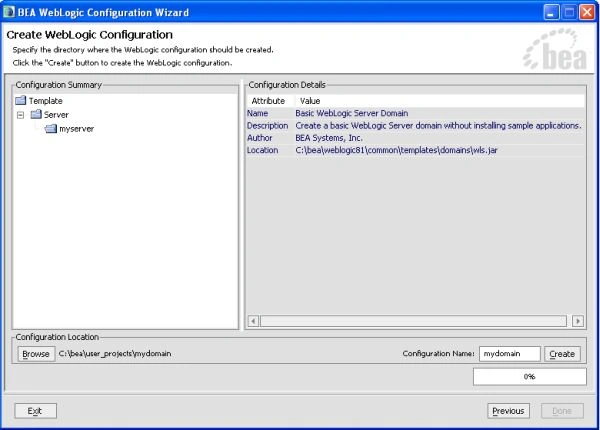
Task: Click the Browse button
Action: tap(36, 354)
